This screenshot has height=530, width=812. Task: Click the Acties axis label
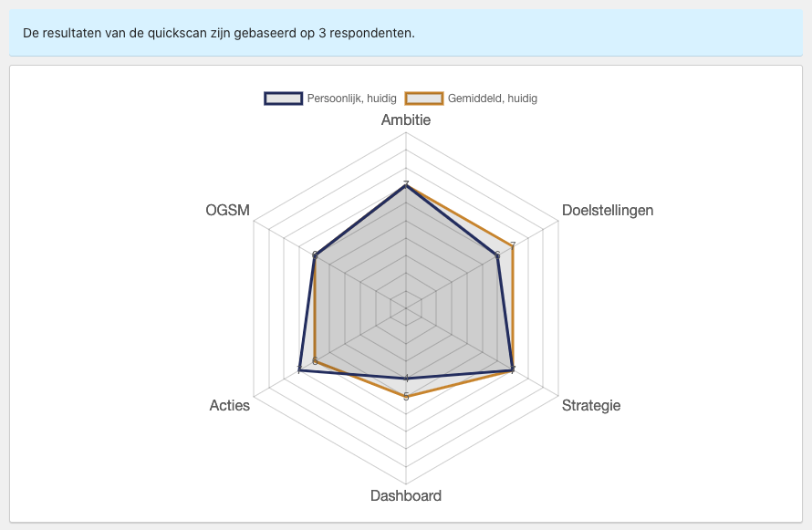(x=229, y=405)
